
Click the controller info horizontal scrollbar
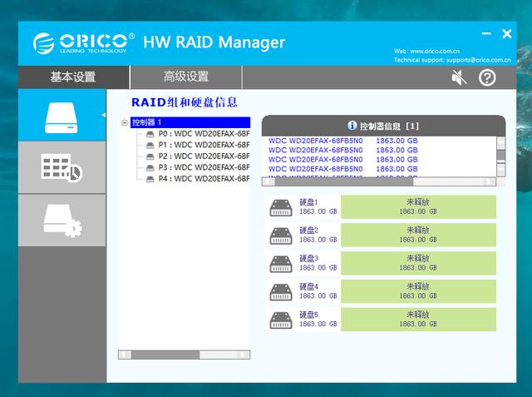tap(379, 181)
